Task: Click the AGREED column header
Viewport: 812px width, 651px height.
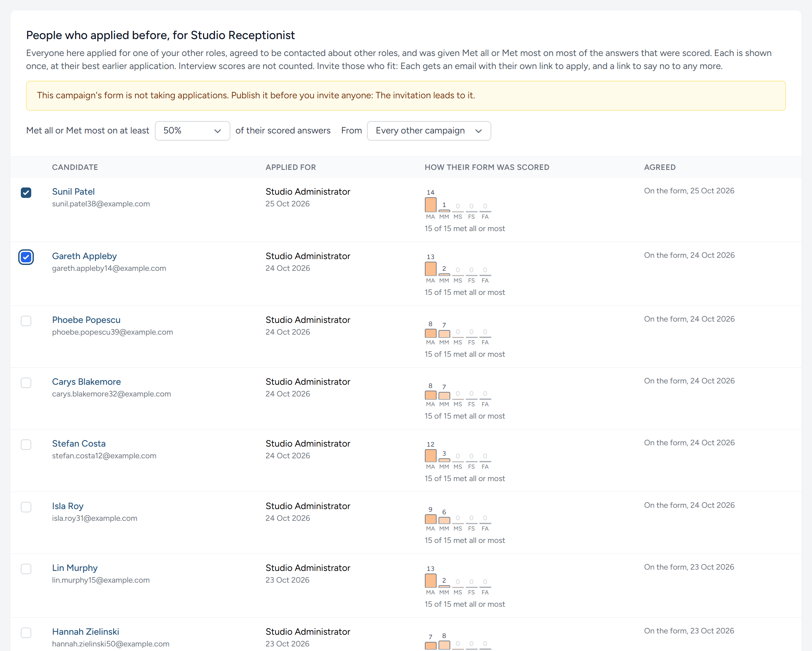Action: (660, 167)
